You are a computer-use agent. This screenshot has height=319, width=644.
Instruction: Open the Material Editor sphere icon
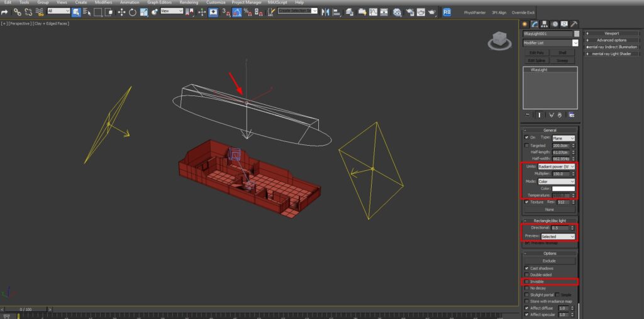pyautogui.click(x=397, y=13)
